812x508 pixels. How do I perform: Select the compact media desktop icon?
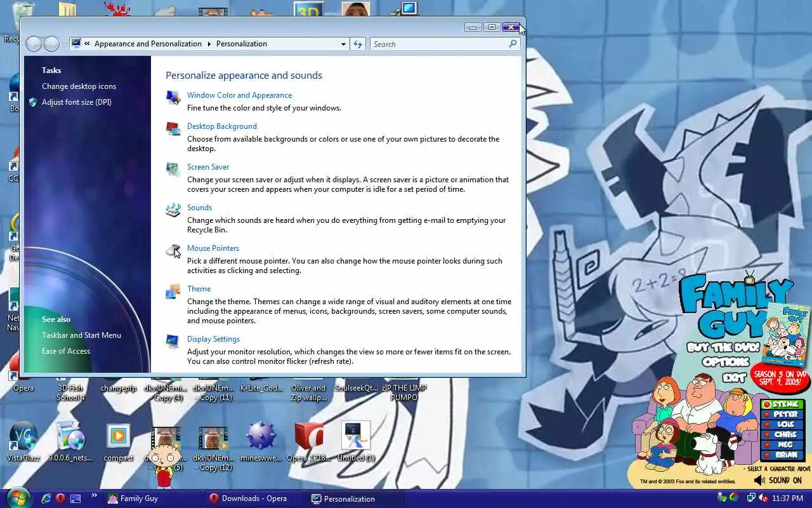[118, 442]
